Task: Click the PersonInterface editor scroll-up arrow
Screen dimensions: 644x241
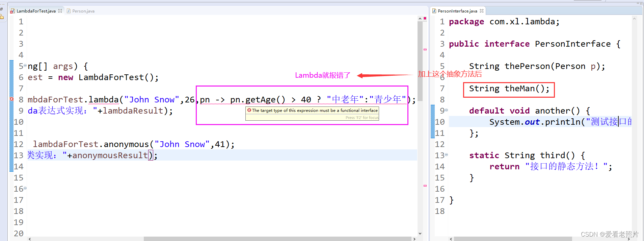Action: (x=634, y=19)
